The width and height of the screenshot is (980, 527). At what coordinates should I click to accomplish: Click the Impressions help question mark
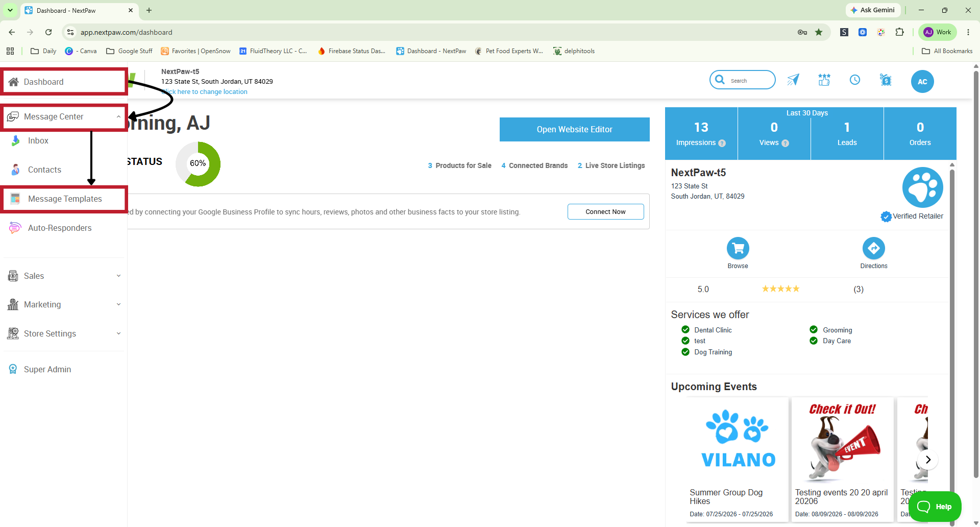click(722, 143)
